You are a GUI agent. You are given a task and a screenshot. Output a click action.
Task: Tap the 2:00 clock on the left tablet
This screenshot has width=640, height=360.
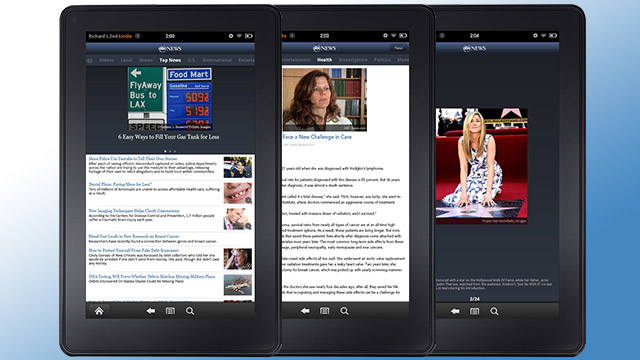(x=170, y=36)
